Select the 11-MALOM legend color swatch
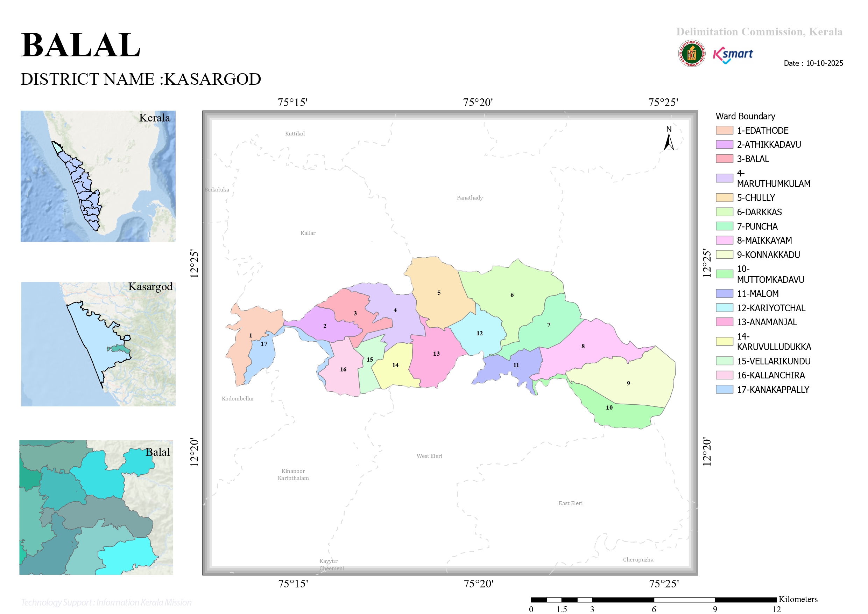The height and width of the screenshot is (614, 868). tap(724, 294)
